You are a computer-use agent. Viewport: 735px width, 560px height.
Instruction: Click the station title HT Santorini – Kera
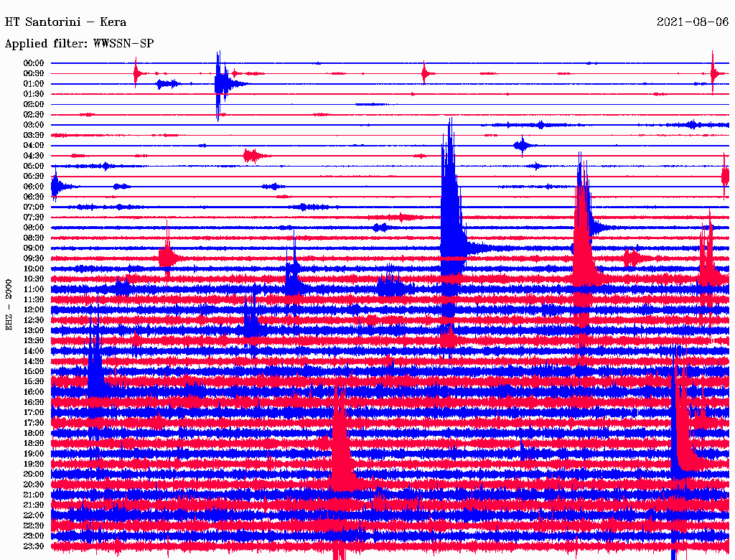tap(65, 22)
